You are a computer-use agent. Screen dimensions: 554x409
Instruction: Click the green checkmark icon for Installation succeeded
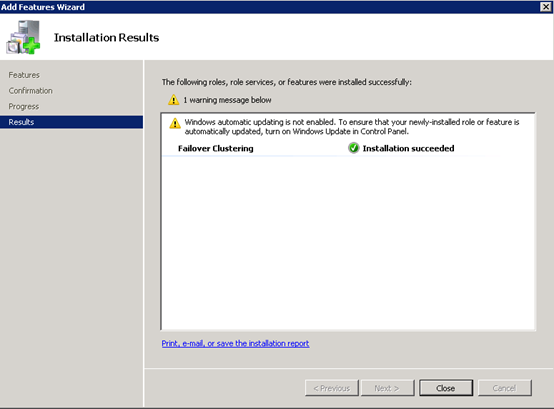(353, 148)
